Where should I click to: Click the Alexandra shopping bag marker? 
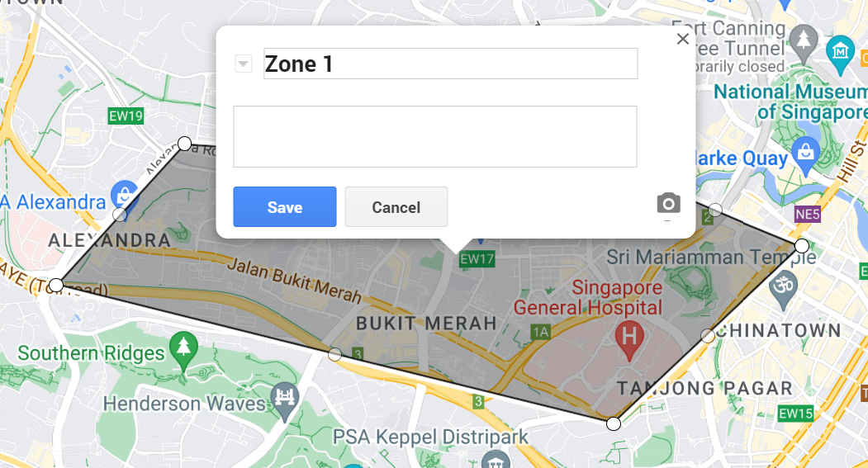coord(125,197)
